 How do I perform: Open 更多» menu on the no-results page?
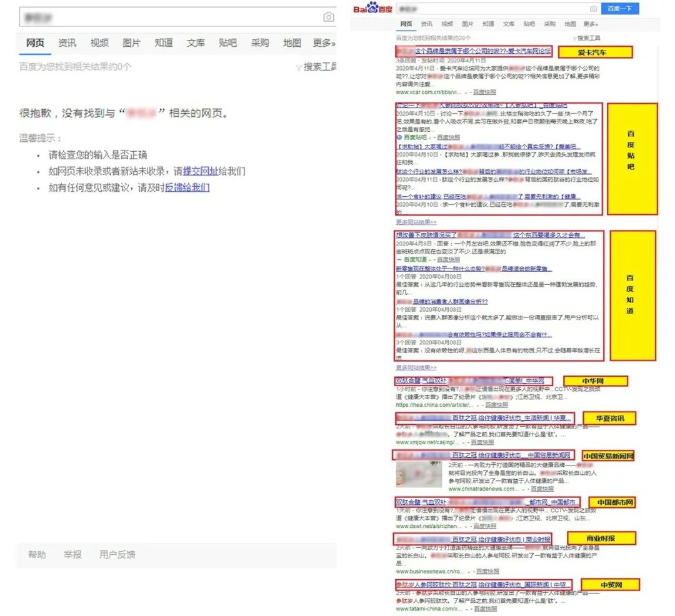324,43
